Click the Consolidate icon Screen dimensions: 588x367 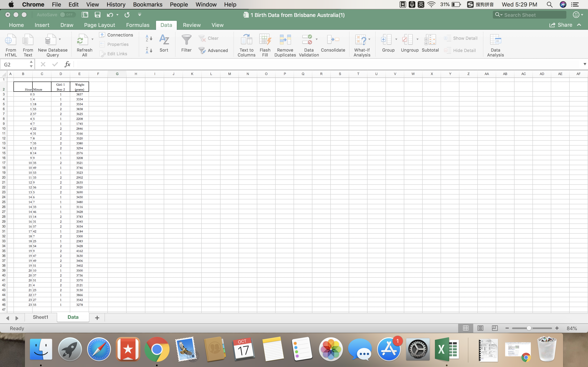333,40
